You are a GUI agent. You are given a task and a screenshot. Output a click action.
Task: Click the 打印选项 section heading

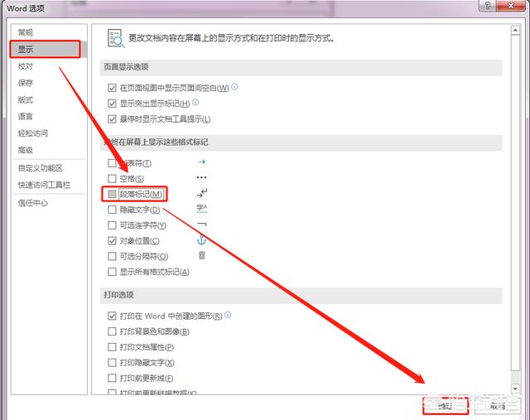pos(118,295)
